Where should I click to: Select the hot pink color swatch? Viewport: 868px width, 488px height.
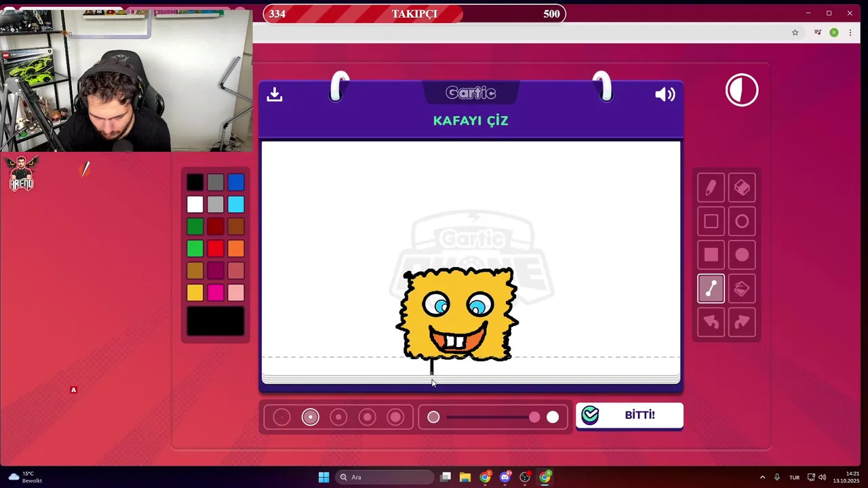(216, 293)
